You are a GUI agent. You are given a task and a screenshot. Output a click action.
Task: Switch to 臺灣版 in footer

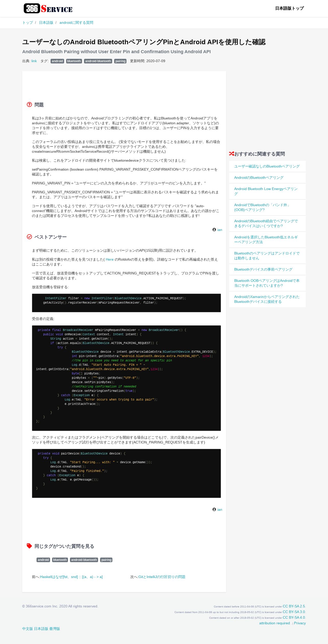(55, 629)
